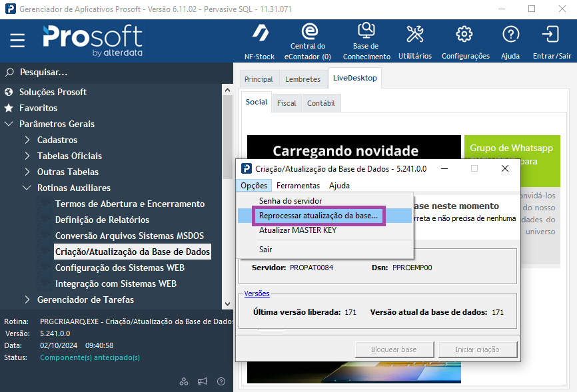Switch to the Contábil tab
This screenshot has width=577, height=392.
pos(321,103)
